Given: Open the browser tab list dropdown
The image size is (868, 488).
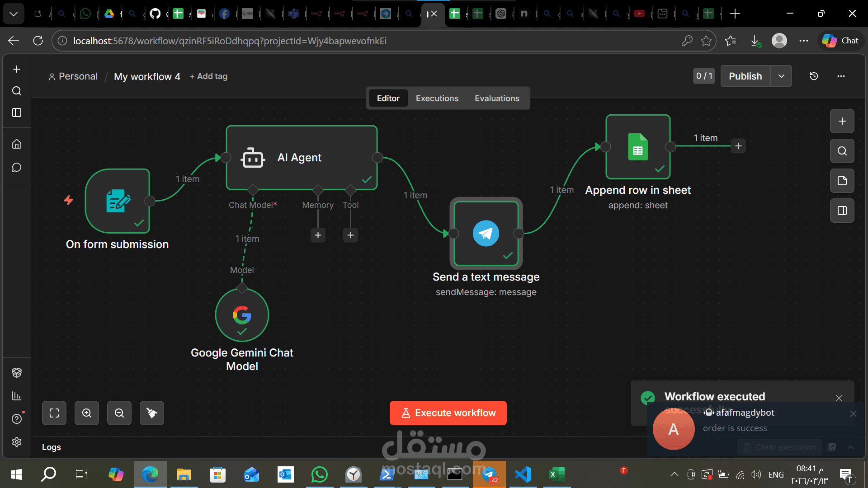Looking at the screenshot, I should 14,14.
